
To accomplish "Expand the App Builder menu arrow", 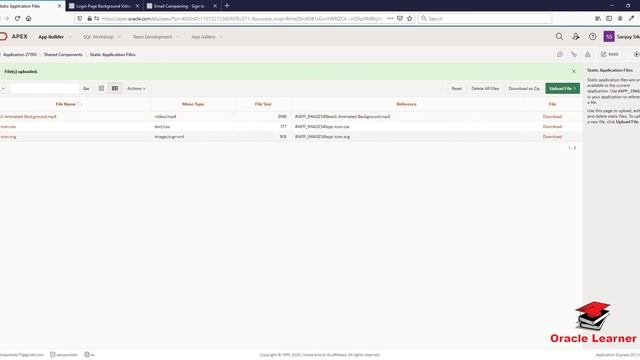I will point(70,37).
